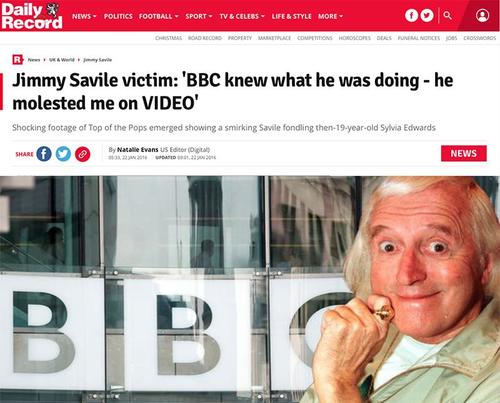Click the red R breadcrumb home icon
This screenshot has width=500, height=403.
(x=17, y=60)
